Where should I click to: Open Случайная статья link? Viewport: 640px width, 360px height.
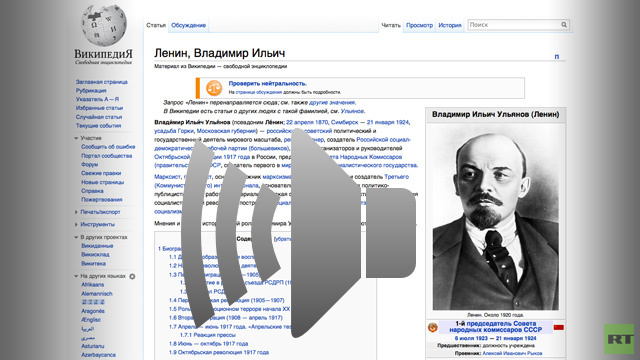tap(99, 117)
